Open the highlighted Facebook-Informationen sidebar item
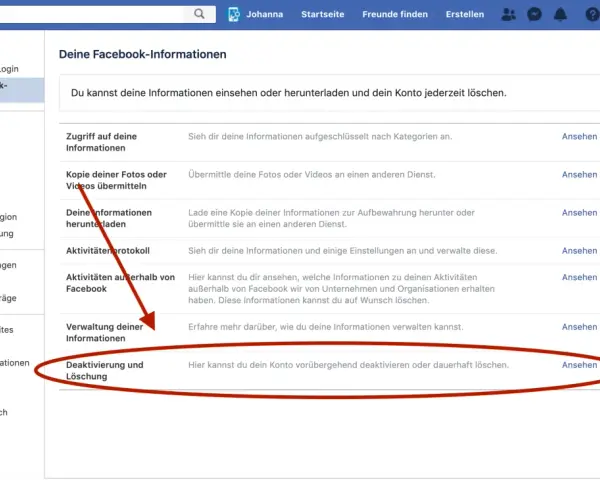Image resolution: width=600 pixels, height=480 pixels. (x=22, y=90)
